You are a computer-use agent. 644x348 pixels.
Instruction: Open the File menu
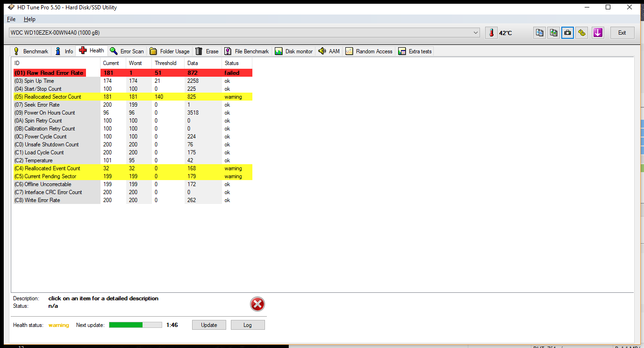point(11,19)
